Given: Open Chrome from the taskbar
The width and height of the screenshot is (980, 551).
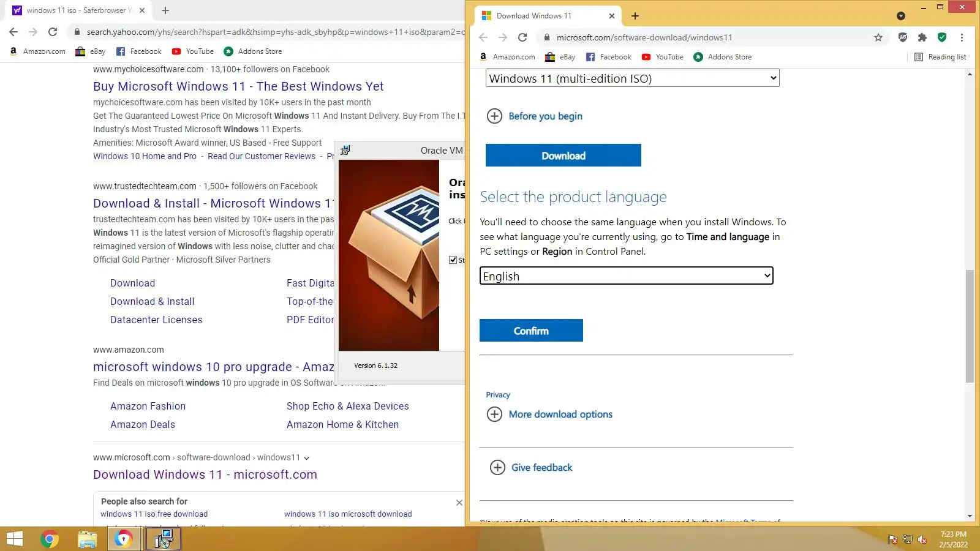Looking at the screenshot, I should coord(49,539).
